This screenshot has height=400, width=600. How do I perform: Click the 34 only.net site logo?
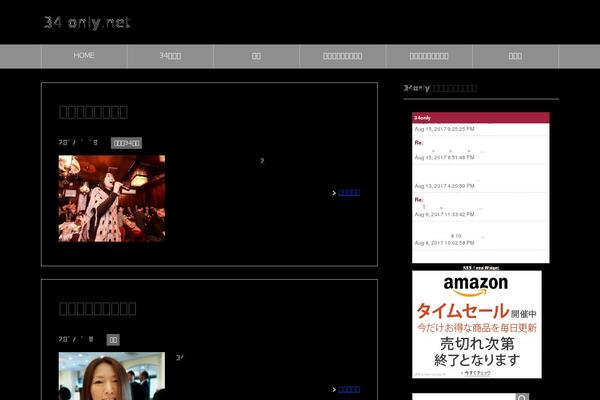(x=87, y=23)
